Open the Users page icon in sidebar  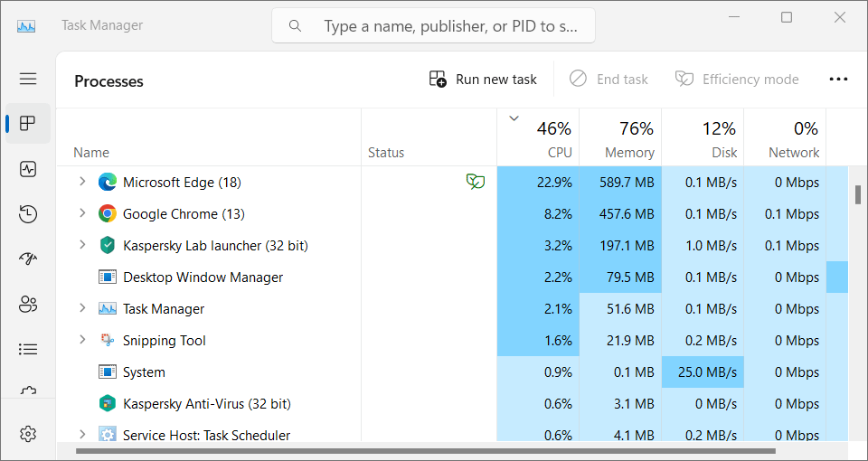pos(28,304)
